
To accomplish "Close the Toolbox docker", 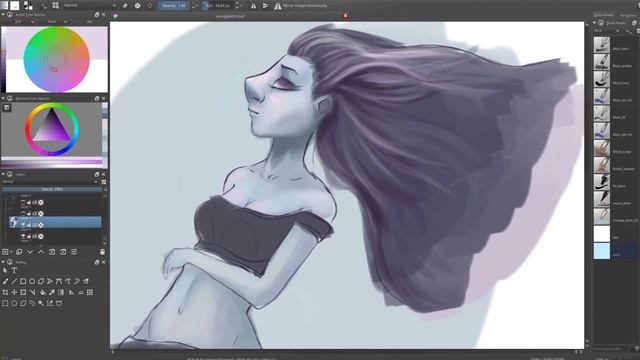I will pyautogui.click(x=103, y=262).
